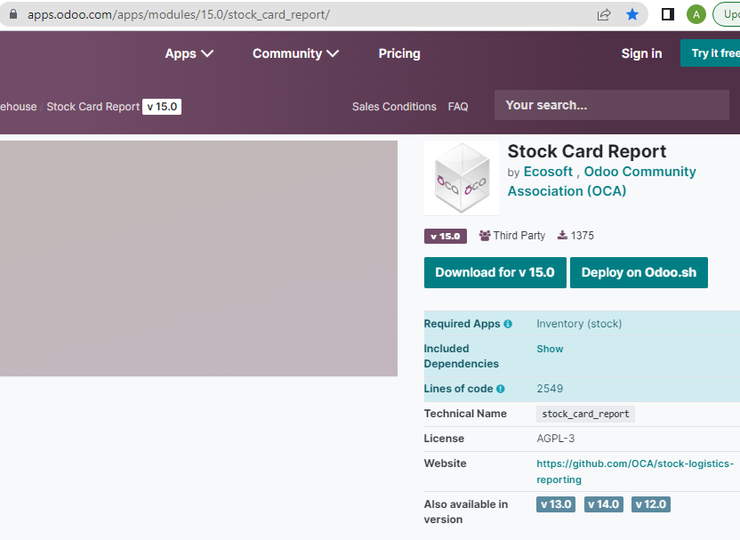Viewport: 740px width, 540px height.
Task: Open the FAQ link
Action: [458, 107]
